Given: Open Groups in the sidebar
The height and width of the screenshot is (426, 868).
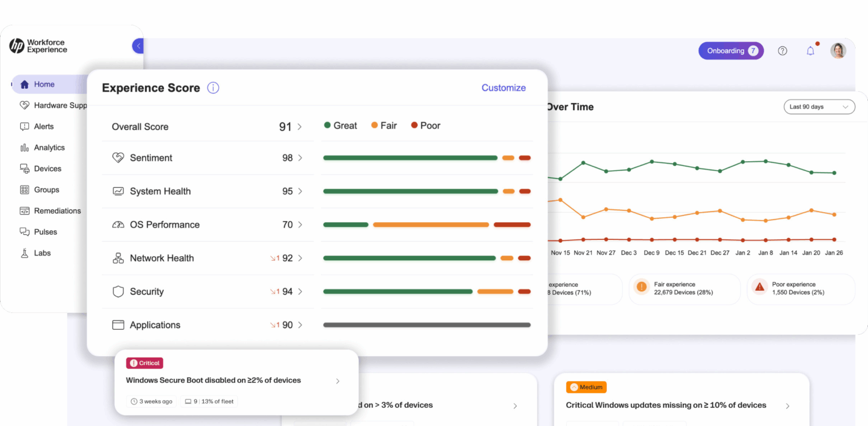Looking at the screenshot, I should (x=46, y=190).
